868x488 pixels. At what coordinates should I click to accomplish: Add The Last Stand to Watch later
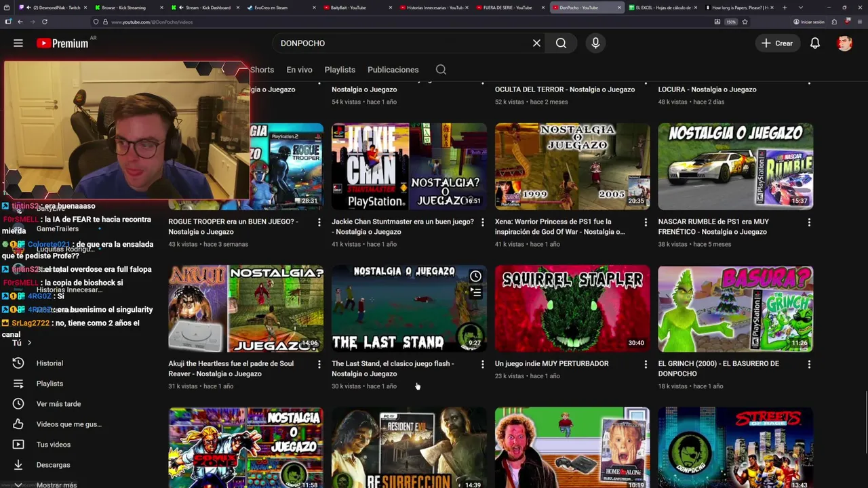tap(475, 276)
